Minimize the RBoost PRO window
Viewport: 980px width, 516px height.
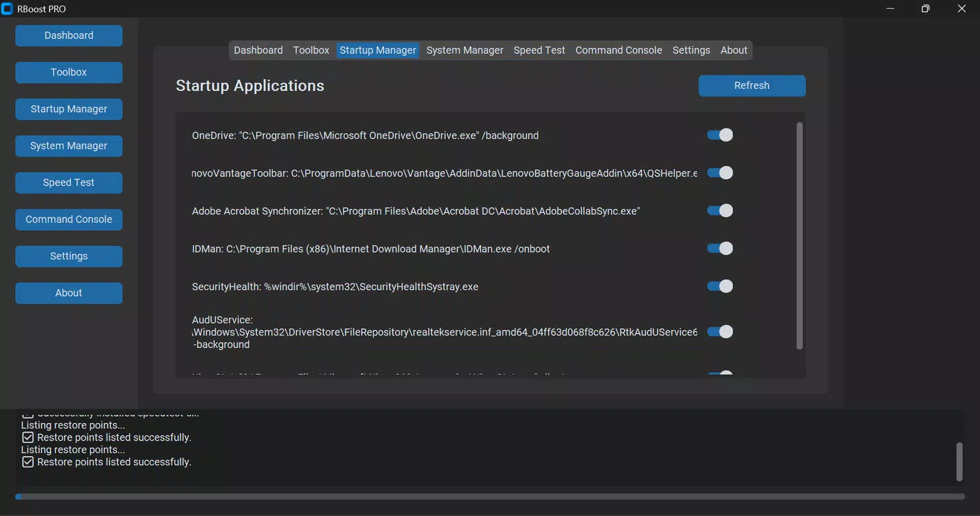890,9
